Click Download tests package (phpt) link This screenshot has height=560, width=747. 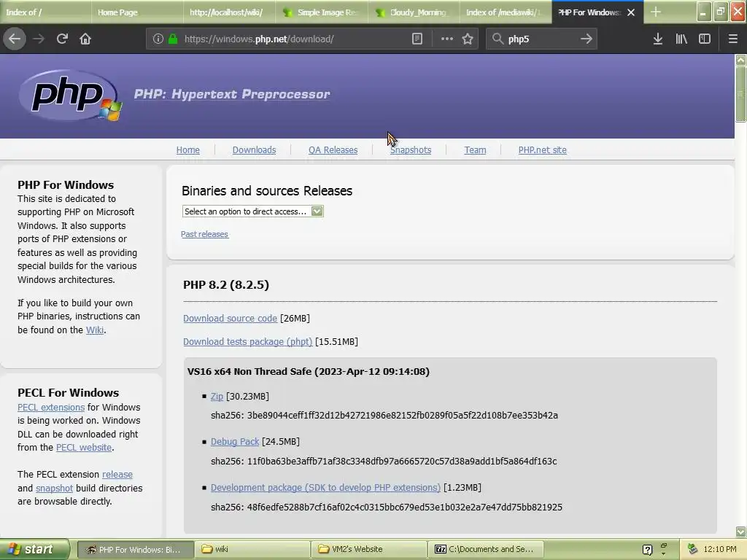point(248,341)
